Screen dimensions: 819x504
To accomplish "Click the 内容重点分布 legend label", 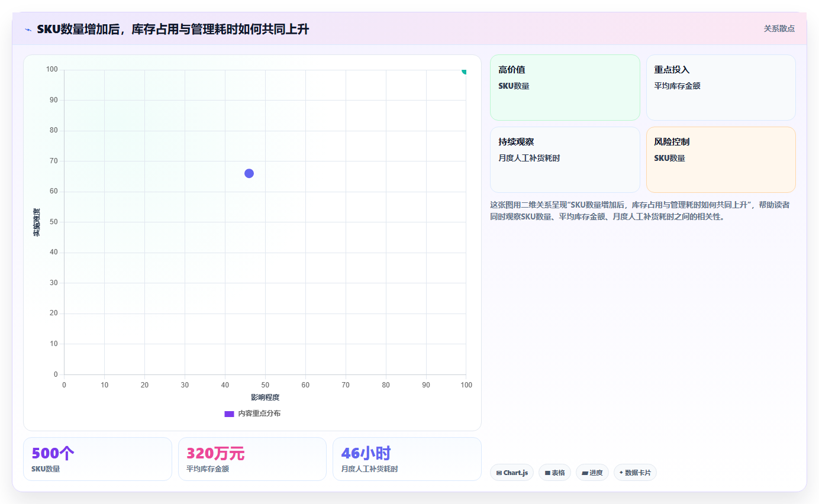I will [259, 413].
